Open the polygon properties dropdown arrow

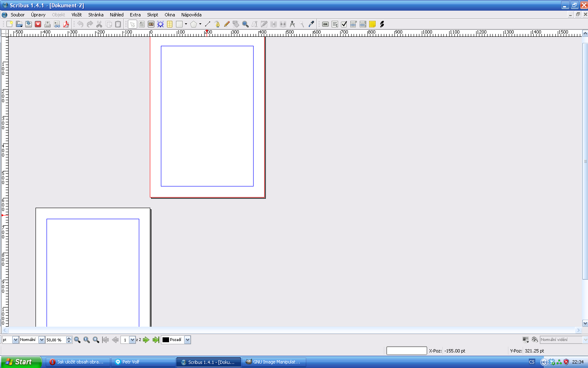200,24
